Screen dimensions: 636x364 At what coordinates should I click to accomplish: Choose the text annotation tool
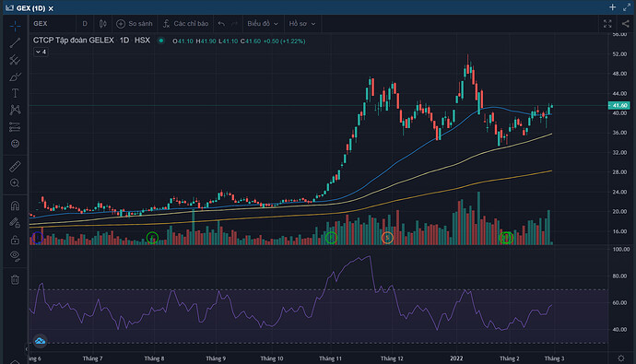15,93
